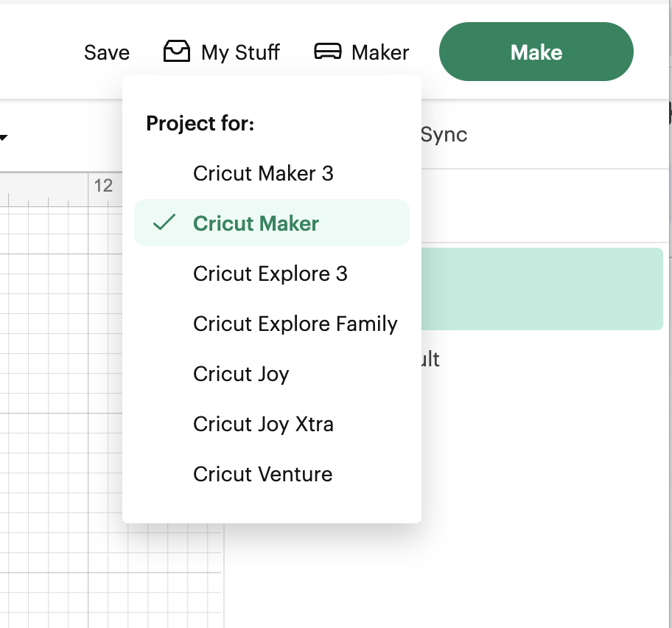Collapse the Maker machine selector dropdown
Image resolution: width=672 pixels, height=628 pixels.
tap(380, 53)
